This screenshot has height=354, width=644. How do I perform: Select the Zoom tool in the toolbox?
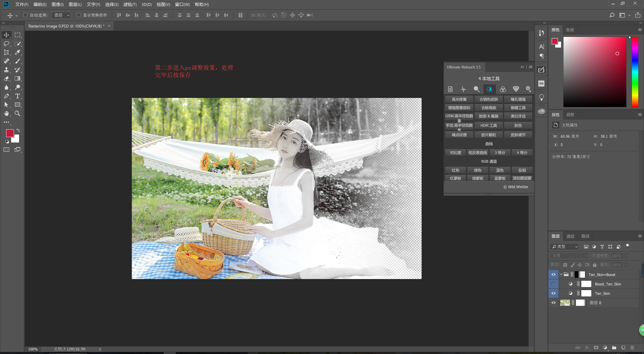17,114
